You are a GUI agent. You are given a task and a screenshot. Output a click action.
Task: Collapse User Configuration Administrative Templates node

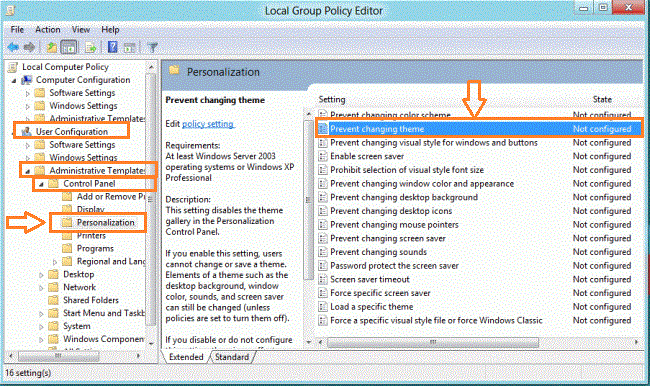click(27, 171)
